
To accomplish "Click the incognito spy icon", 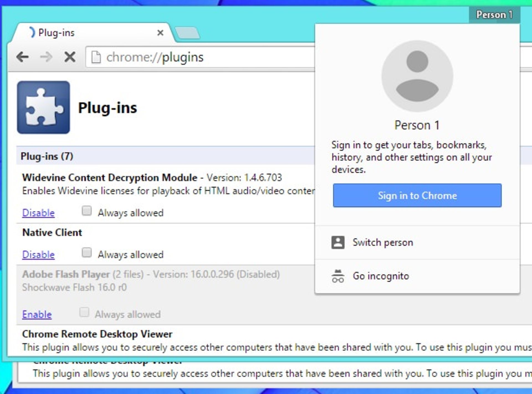I will click(x=338, y=276).
